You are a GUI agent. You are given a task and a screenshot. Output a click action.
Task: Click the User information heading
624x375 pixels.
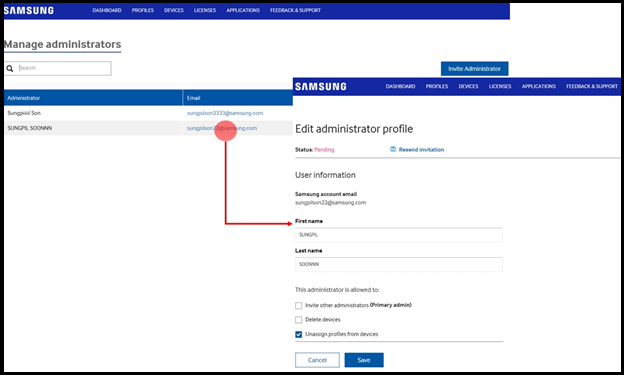coord(325,175)
